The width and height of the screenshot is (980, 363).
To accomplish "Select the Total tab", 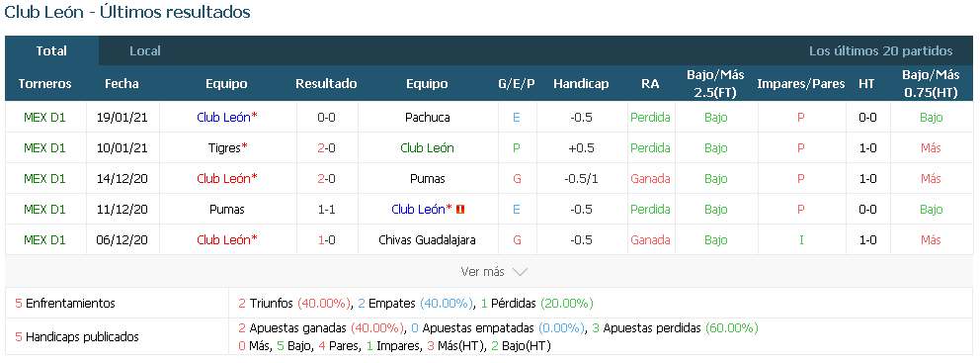I will tap(52, 51).
